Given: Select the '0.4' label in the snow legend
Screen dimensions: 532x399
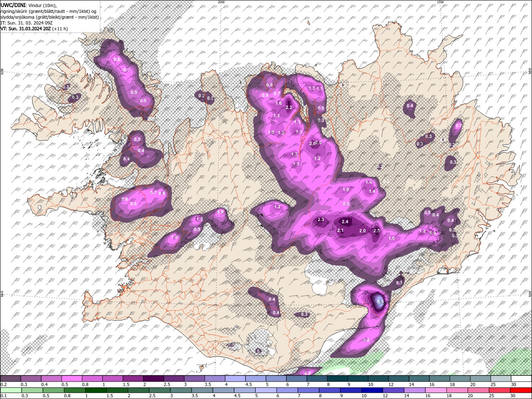Looking at the screenshot, I should (44, 384).
